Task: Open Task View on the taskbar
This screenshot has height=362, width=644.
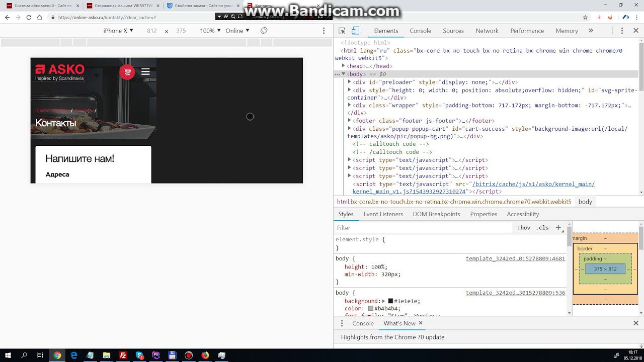Action: [40, 355]
